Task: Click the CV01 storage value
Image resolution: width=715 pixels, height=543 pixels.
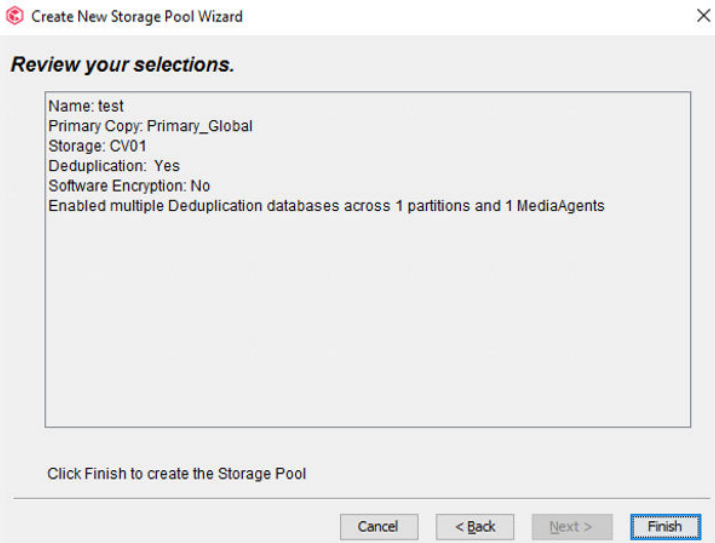Action: [x=129, y=146]
